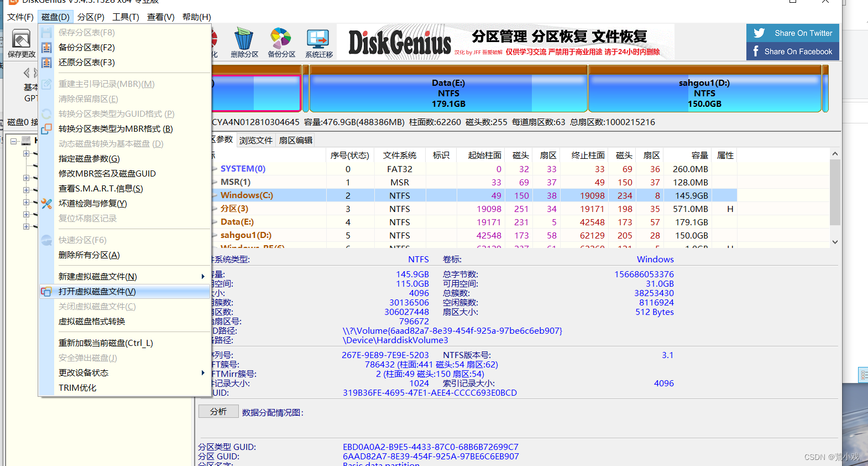Select the MSR(1) partition row

click(x=474, y=182)
